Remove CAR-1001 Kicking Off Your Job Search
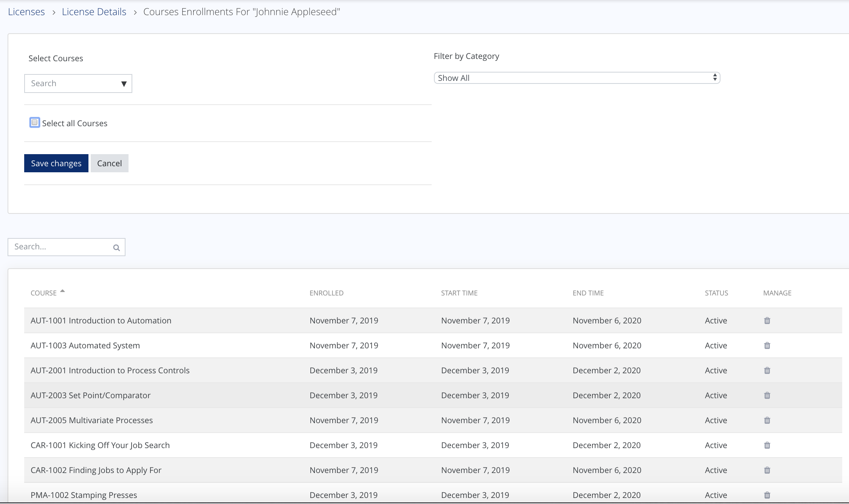This screenshot has width=849, height=504. click(x=767, y=445)
